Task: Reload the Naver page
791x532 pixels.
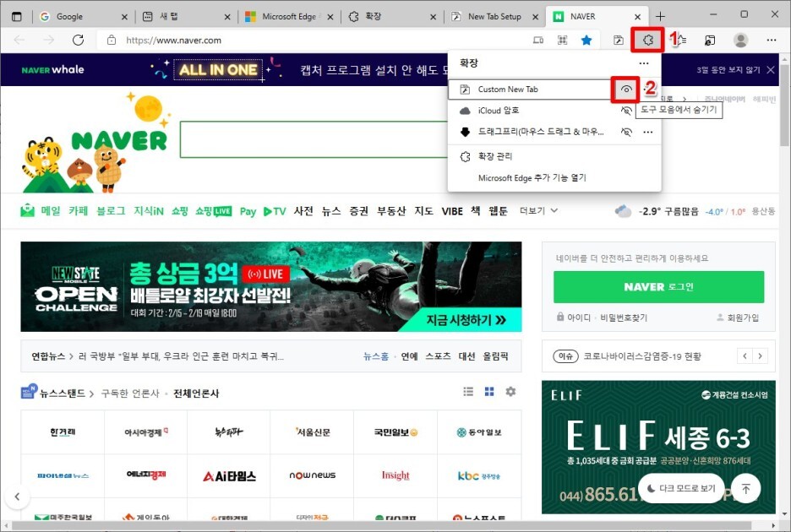Action: [79, 40]
